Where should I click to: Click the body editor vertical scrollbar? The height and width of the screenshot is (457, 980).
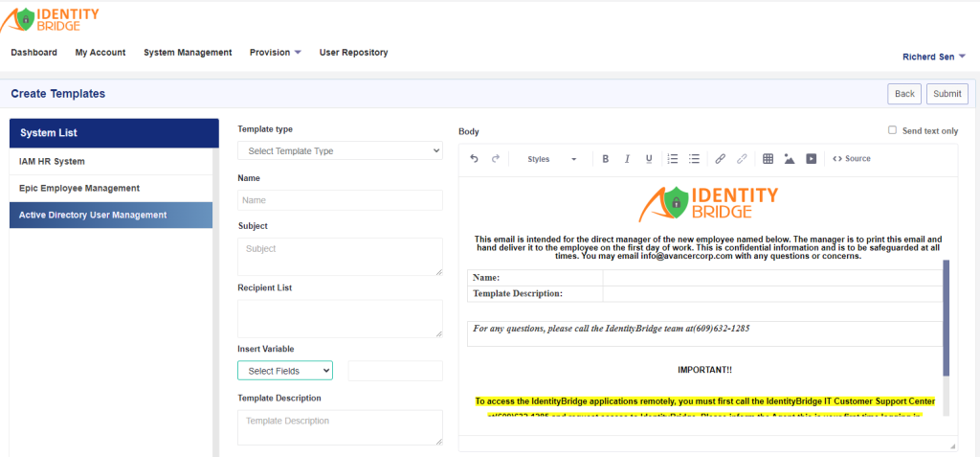(x=946, y=318)
